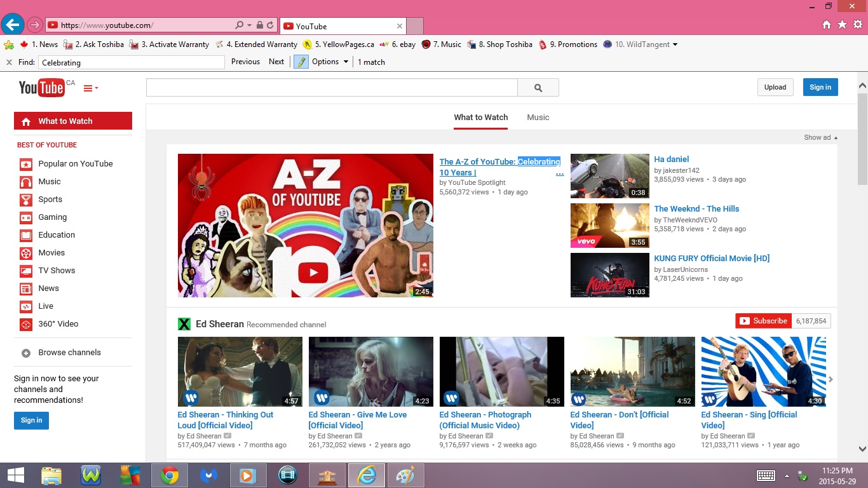This screenshot has width=868, height=488.
Task: Open the YellowPages.ca favorite
Action: pos(339,44)
